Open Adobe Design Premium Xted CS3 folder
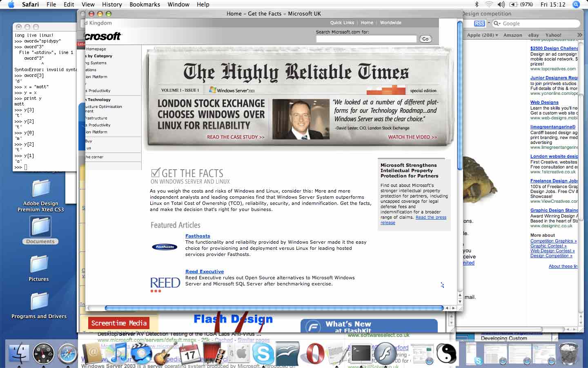588x368 pixels. [x=40, y=195]
